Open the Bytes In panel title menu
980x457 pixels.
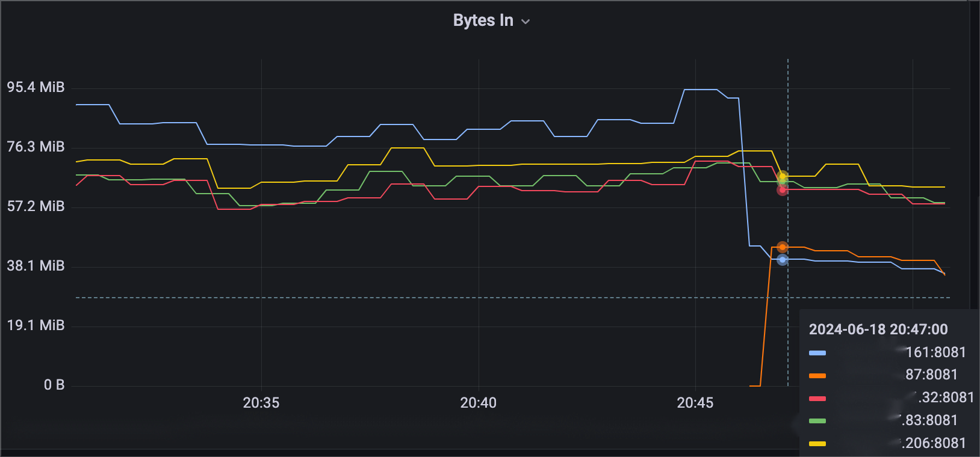[x=483, y=20]
